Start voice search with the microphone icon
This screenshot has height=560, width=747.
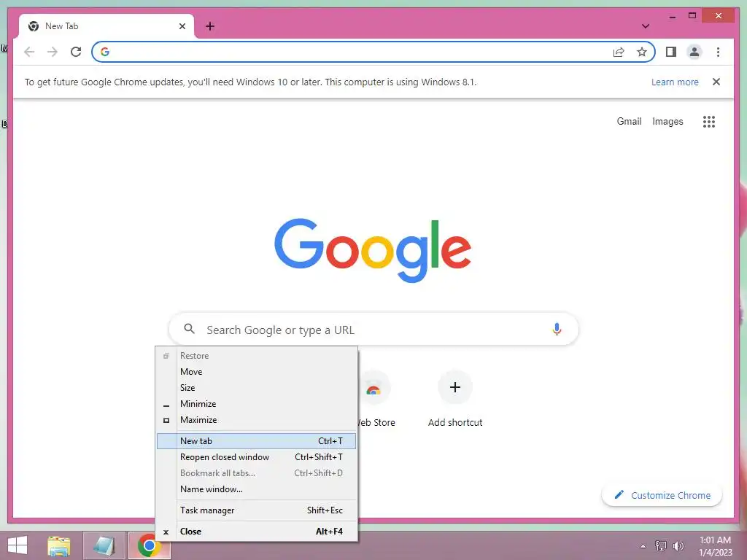click(557, 329)
